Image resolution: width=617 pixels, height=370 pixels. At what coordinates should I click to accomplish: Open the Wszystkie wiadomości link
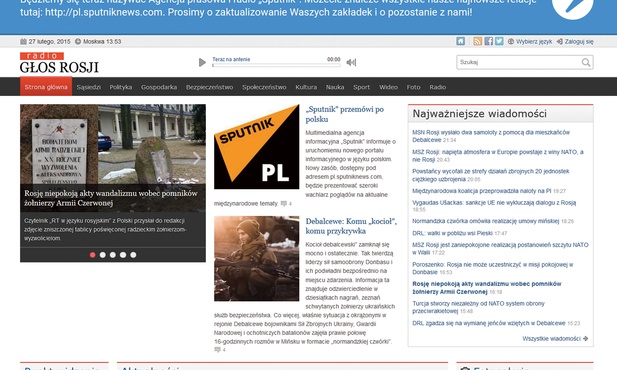coord(555,339)
